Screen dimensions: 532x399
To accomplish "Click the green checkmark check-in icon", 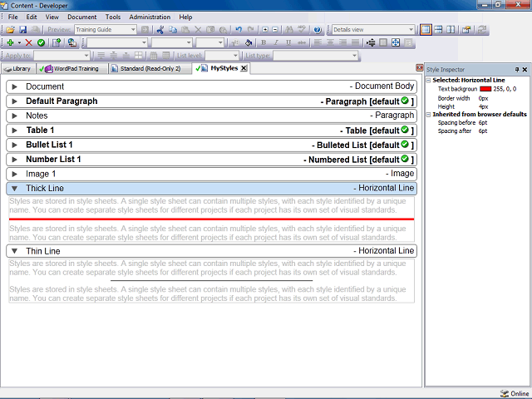I will 41,42.
